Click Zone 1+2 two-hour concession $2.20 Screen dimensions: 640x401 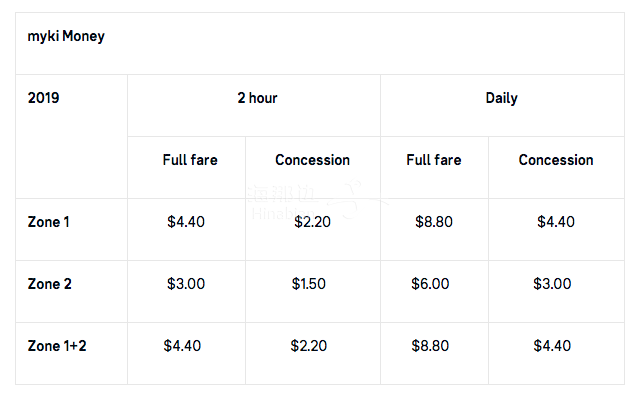coord(309,346)
